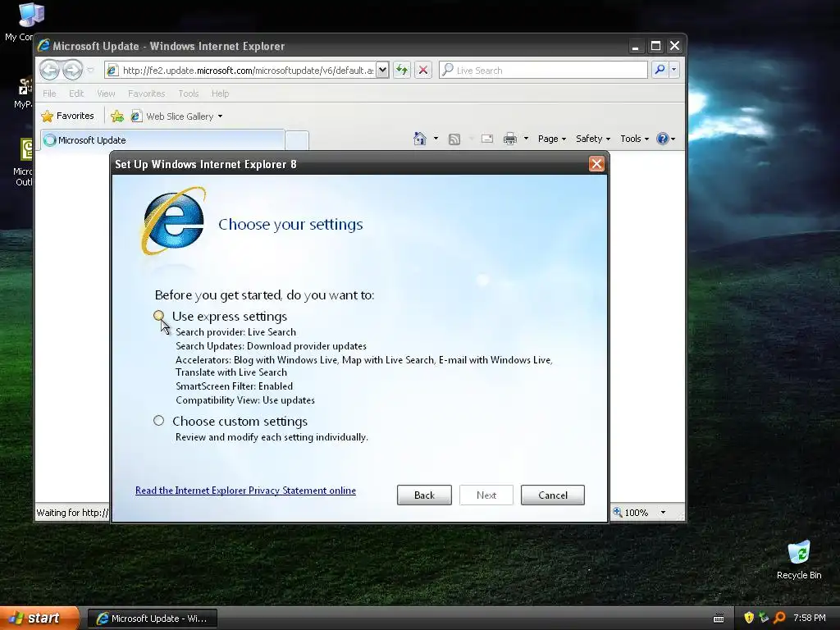This screenshot has width=840, height=630.
Task: Click 'Search provider: Live Search' text line
Action: point(235,332)
